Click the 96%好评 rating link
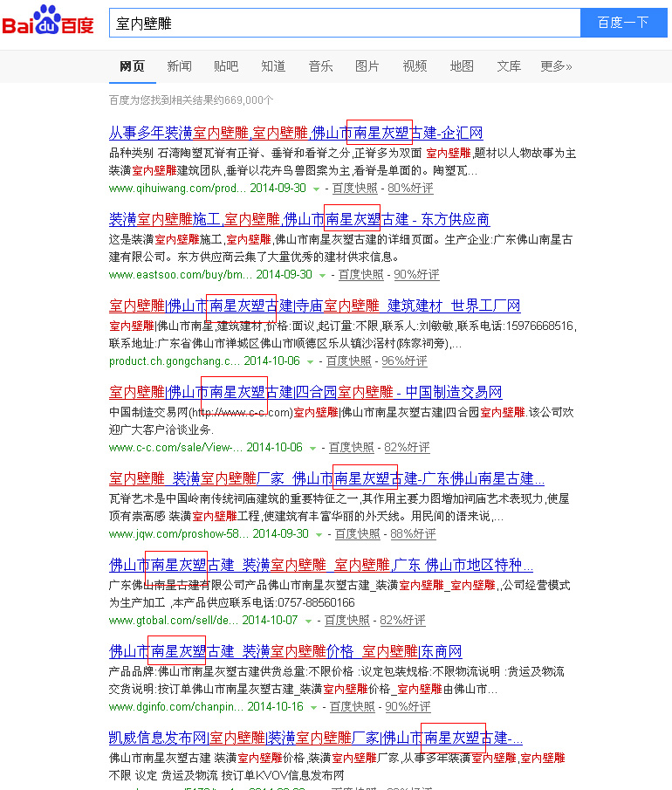This screenshot has height=790, width=672. pyautogui.click(x=405, y=361)
